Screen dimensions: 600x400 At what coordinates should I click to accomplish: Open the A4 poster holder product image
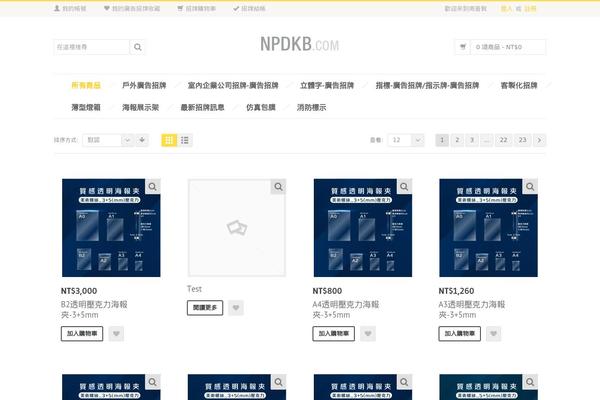363,228
